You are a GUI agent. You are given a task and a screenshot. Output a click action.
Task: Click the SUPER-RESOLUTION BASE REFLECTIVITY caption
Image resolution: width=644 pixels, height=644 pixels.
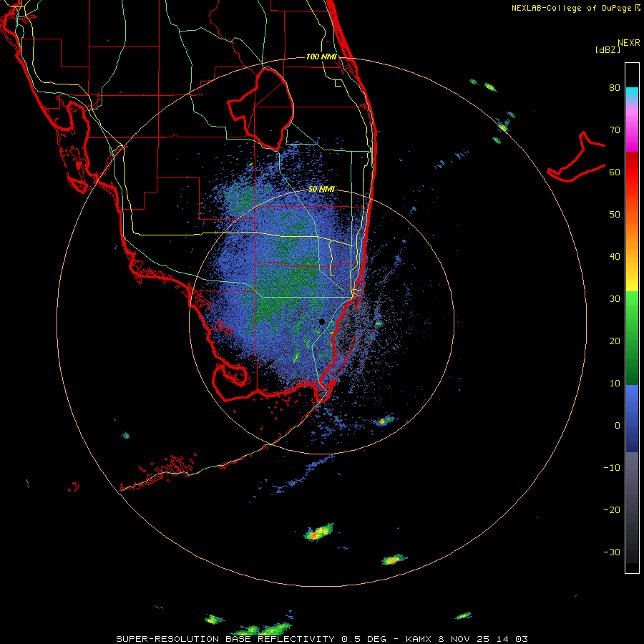(225, 639)
